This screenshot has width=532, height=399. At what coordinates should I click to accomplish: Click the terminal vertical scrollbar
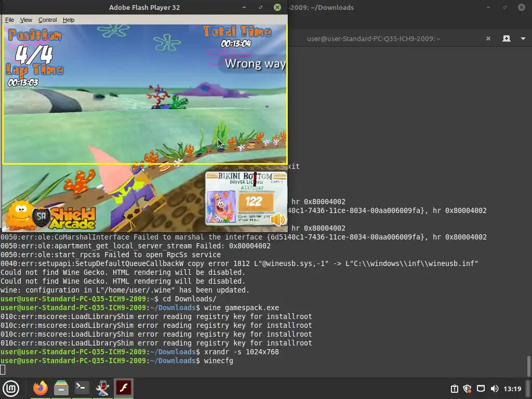[528, 366]
